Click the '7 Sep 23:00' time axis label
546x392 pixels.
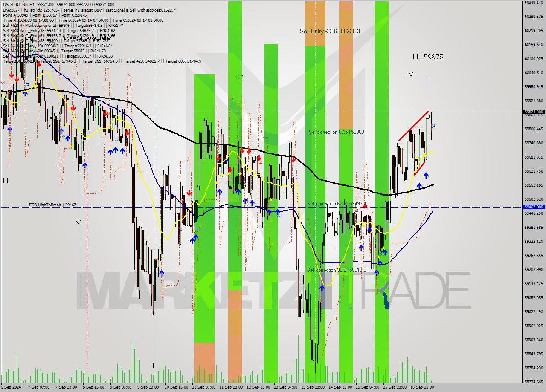point(66,387)
